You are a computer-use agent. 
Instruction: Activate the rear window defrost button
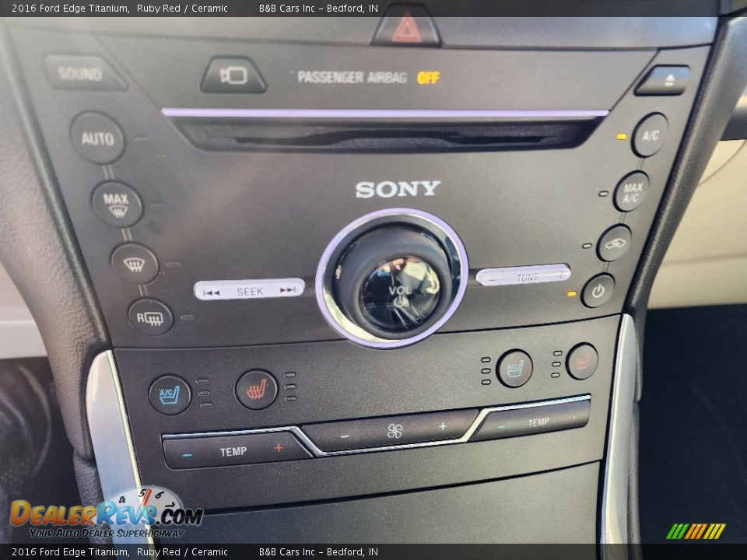click(x=150, y=317)
